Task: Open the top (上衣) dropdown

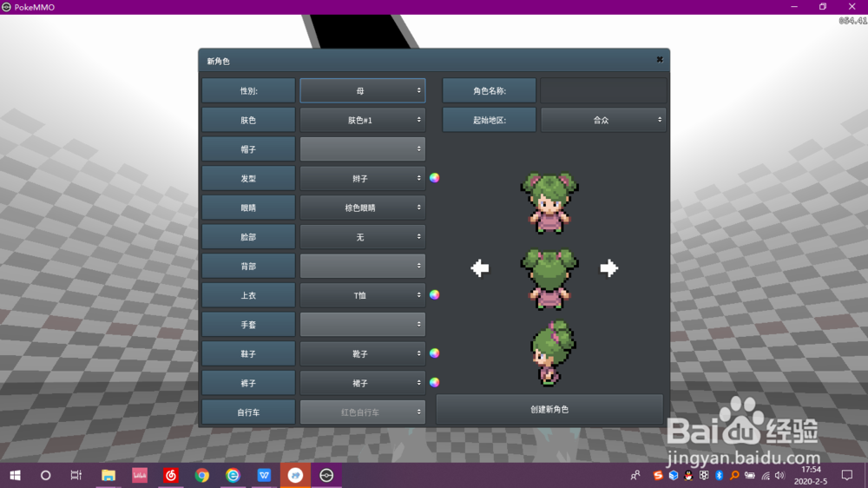Action: click(363, 295)
